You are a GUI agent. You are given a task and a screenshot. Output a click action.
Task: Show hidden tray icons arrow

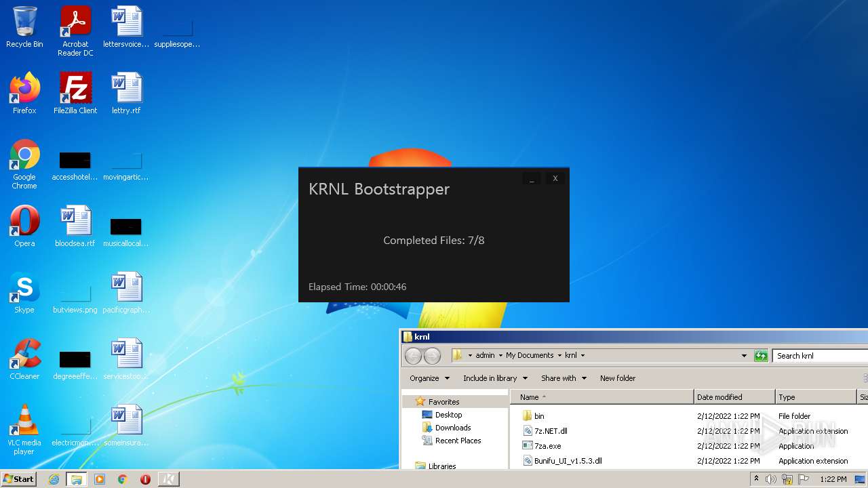tap(756, 479)
